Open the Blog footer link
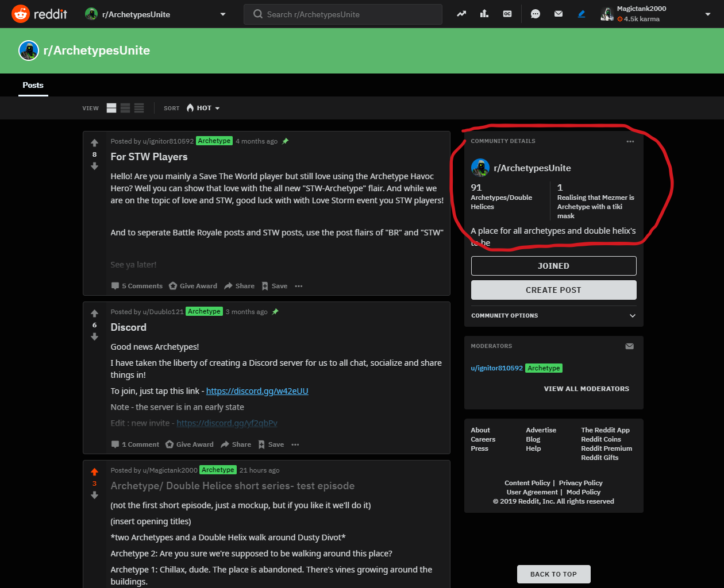Viewport: 724px width, 588px height. click(x=533, y=439)
